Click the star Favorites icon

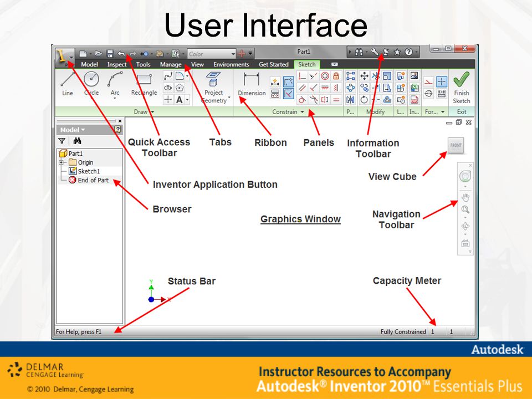[397, 52]
